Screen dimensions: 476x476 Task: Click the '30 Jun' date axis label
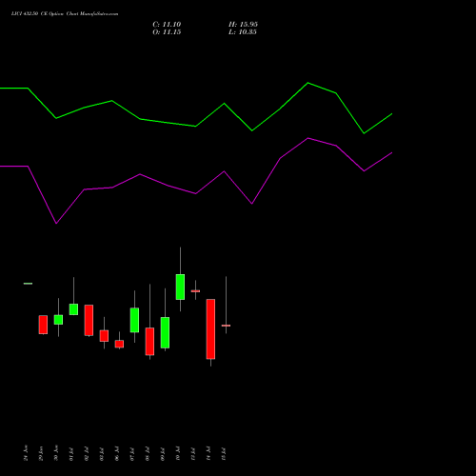(56, 453)
